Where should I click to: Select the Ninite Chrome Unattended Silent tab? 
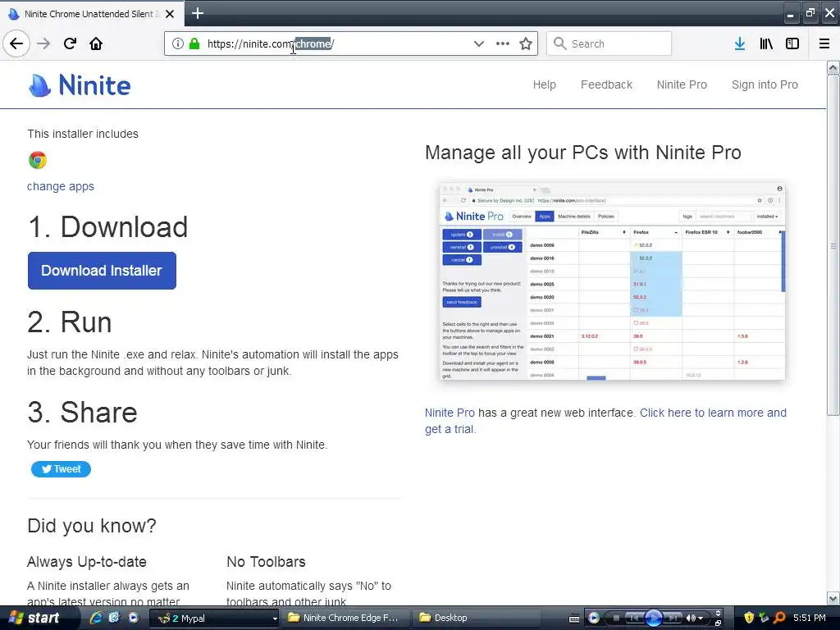tap(91, 14)
